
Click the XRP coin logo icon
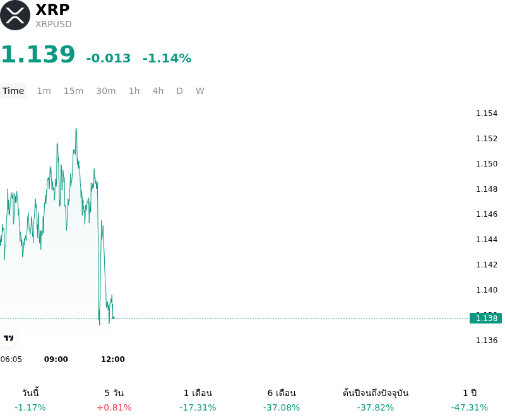coord(15,15)
